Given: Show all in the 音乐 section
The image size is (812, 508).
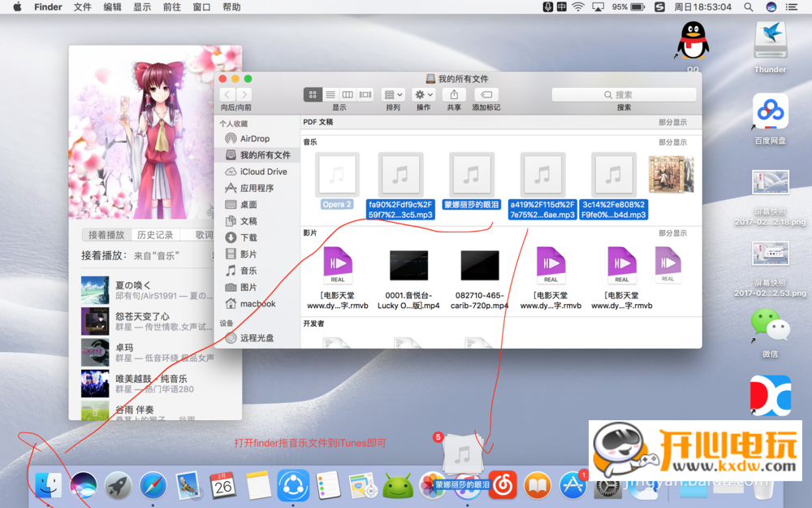Looking at the screenshot, I should pos(672,142).
